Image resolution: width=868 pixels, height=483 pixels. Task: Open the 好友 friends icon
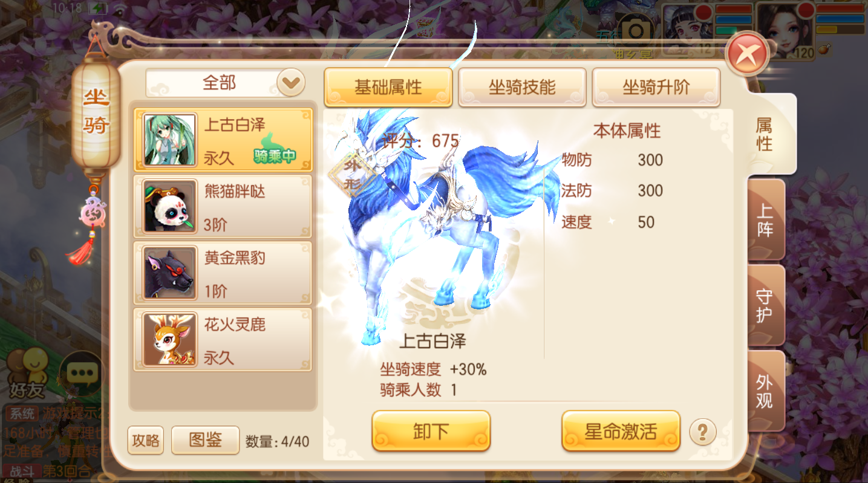[27, 372]
